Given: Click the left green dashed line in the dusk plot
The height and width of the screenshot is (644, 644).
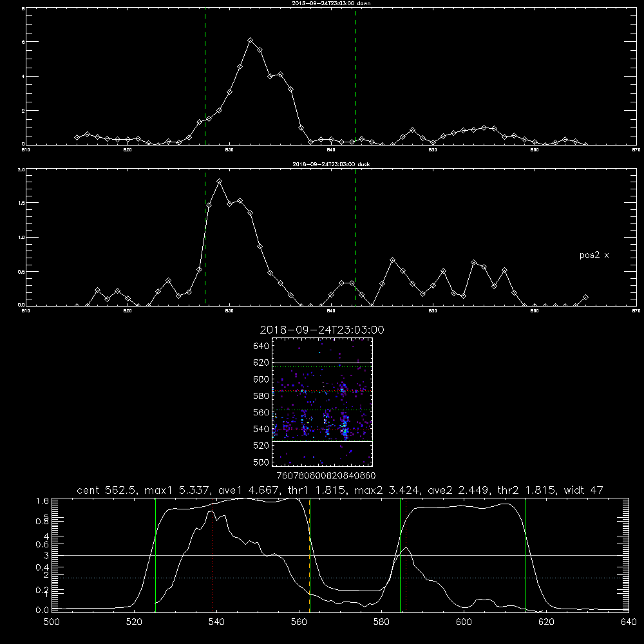Looking at the screenshot, I should click(x=205, y=238).
